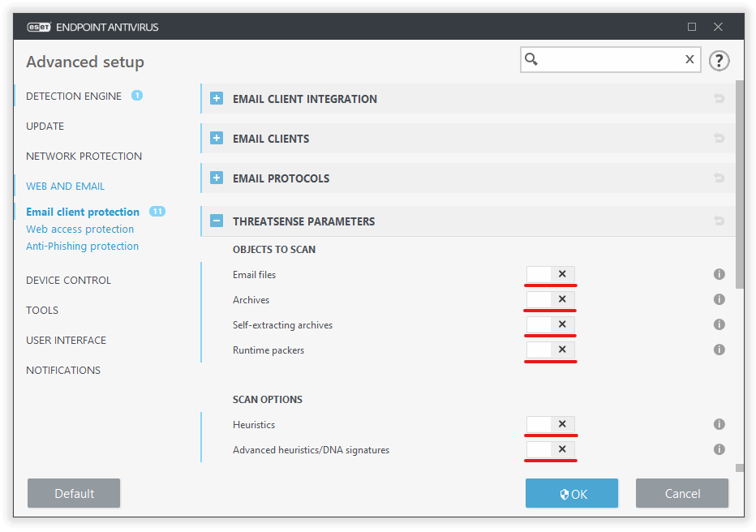Toggle the Self-extracting archives switch
This screenshot has width=756, height=532.
pyautogui.click(x=550, y=324)
